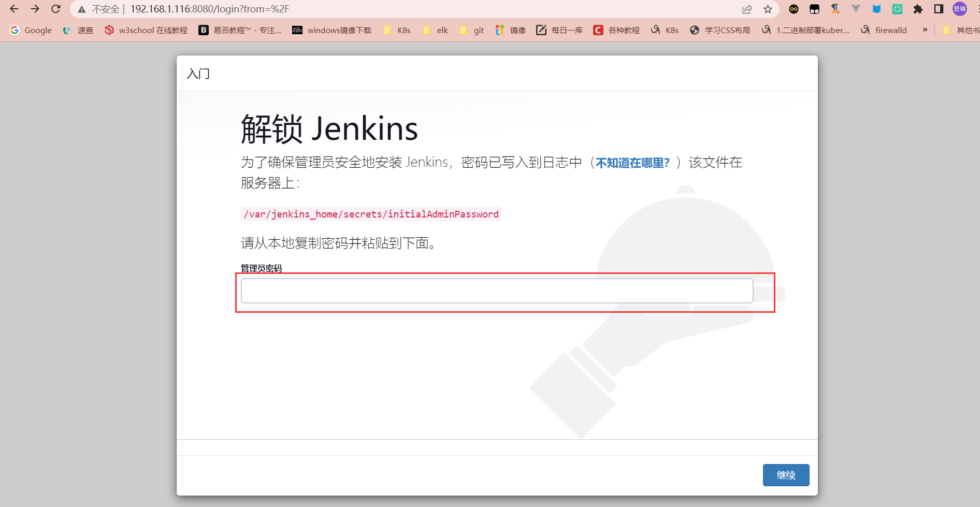Screen dimensions: 980x507
Task: Click the /var/jenkins_home/secrets/initialAdminPassword path text
Action: [x=371, y=214]
